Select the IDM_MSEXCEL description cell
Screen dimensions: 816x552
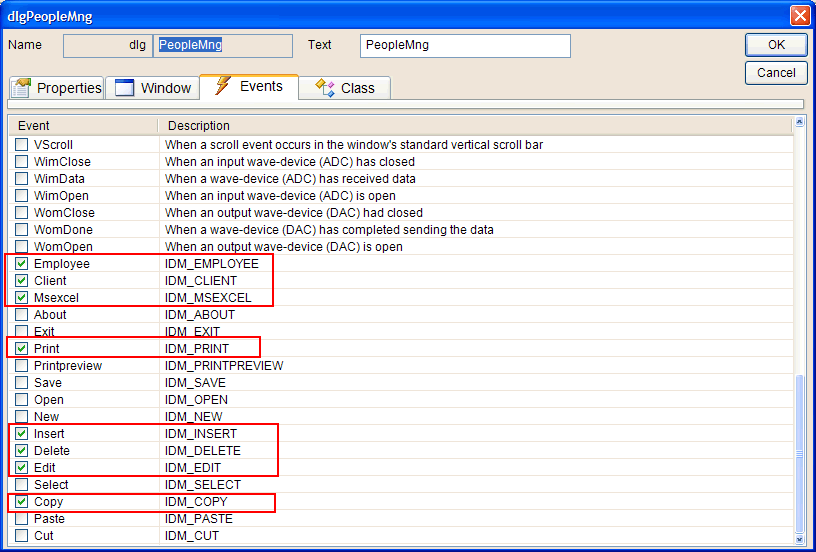[208, 298]
